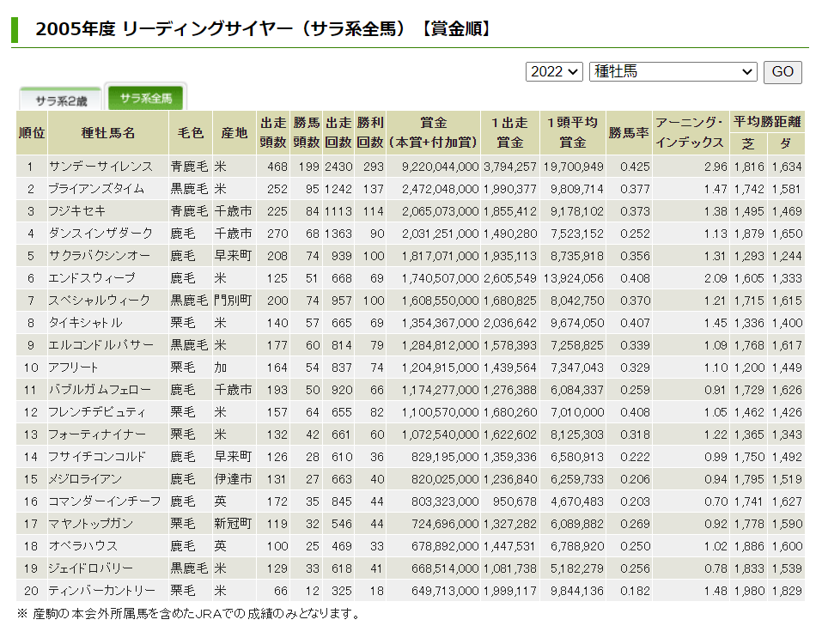
Task: Click the 産地 column header
Action: (x=234, y=132)
